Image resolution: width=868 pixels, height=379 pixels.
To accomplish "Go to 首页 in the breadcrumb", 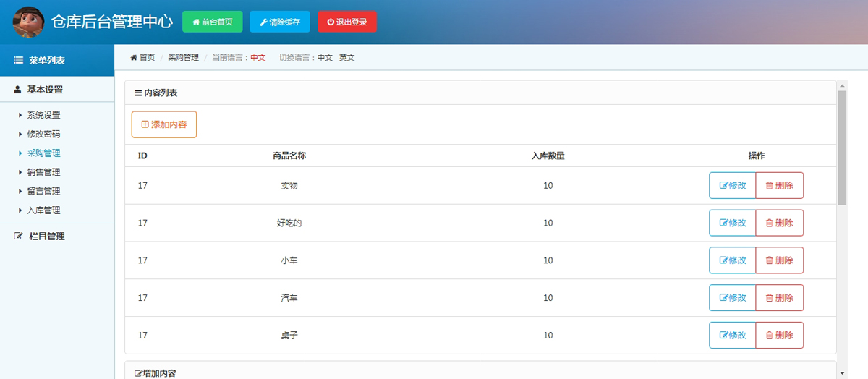I will pyautogui.click(x=147, y=57).
